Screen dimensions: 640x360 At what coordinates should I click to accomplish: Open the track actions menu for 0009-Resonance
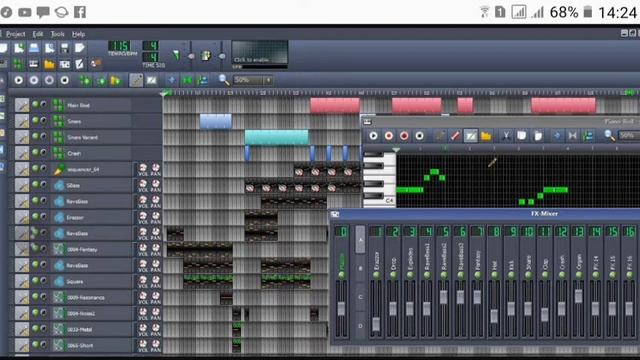click(x=22, y=297)
